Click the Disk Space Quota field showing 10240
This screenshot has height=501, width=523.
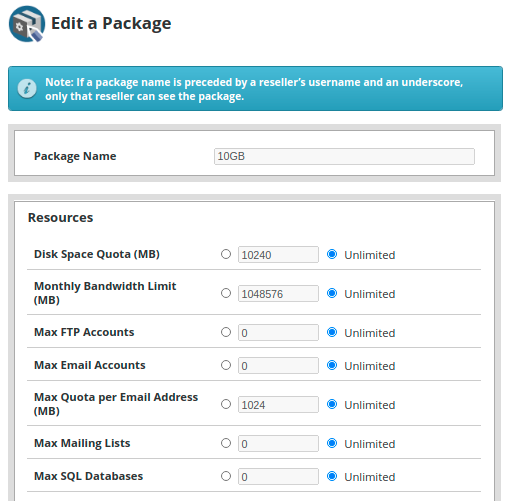coord(278,255)
